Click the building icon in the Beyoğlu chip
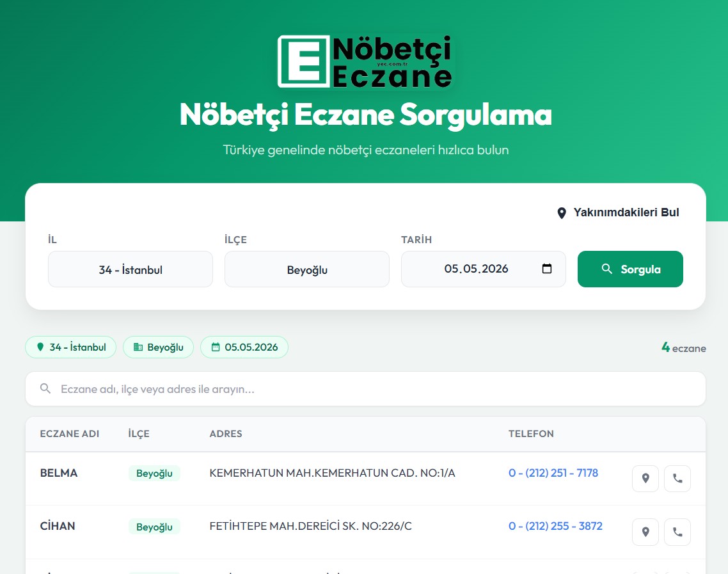 tap(138, 347)
